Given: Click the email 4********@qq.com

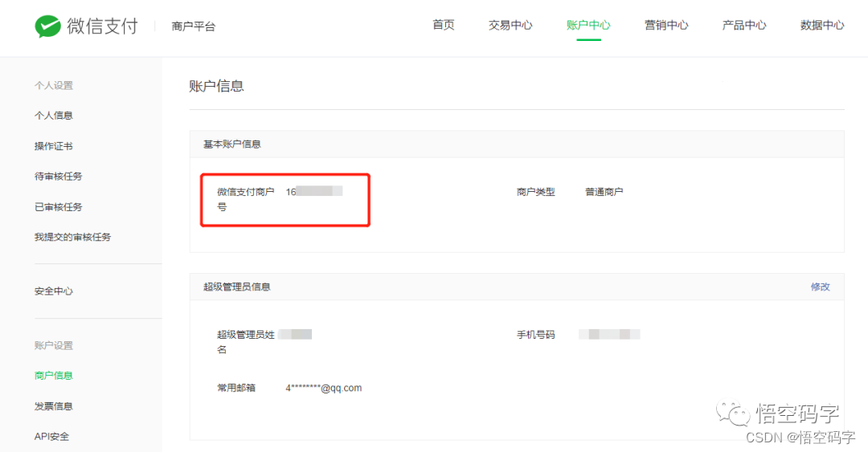Looking at the screenshot, I should click(x=324, y=388).
